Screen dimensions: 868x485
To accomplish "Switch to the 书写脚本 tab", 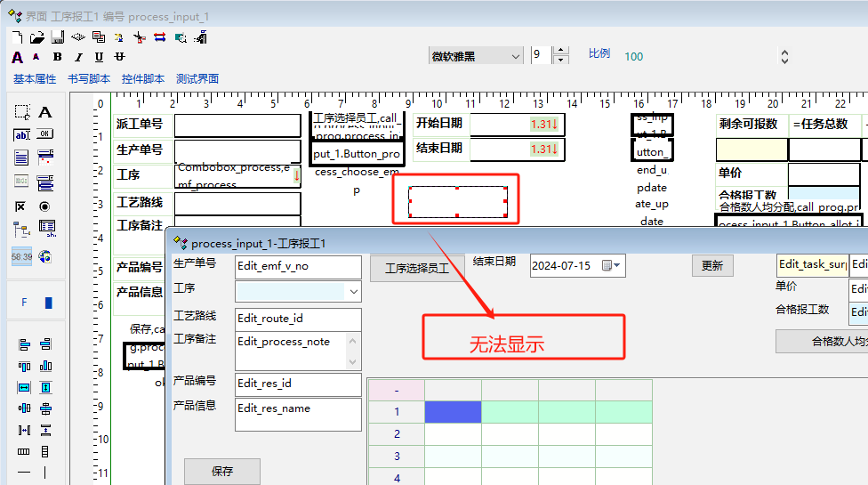I will point(89,78).
